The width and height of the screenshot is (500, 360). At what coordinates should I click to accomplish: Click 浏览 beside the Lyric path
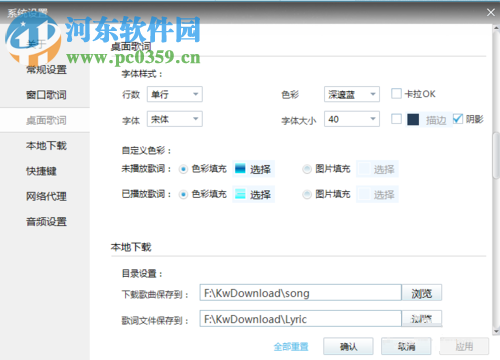point(422,319)
